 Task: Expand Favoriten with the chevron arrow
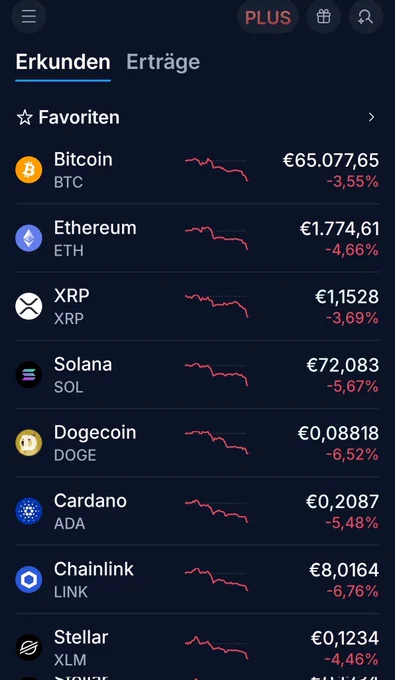click(371, 117)
